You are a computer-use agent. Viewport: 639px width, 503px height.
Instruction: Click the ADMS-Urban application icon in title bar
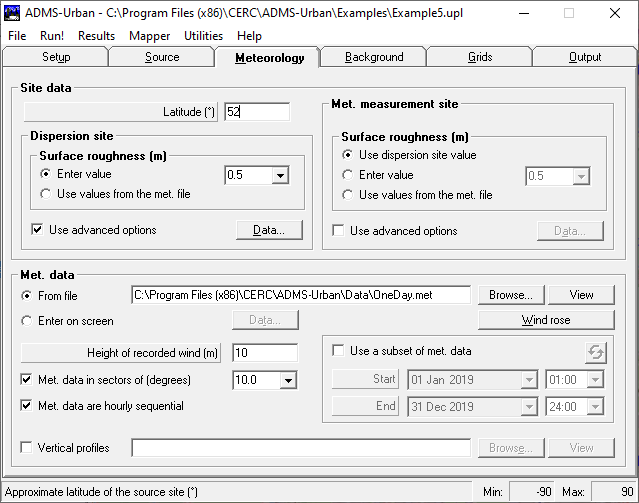(x=12, y=13)
